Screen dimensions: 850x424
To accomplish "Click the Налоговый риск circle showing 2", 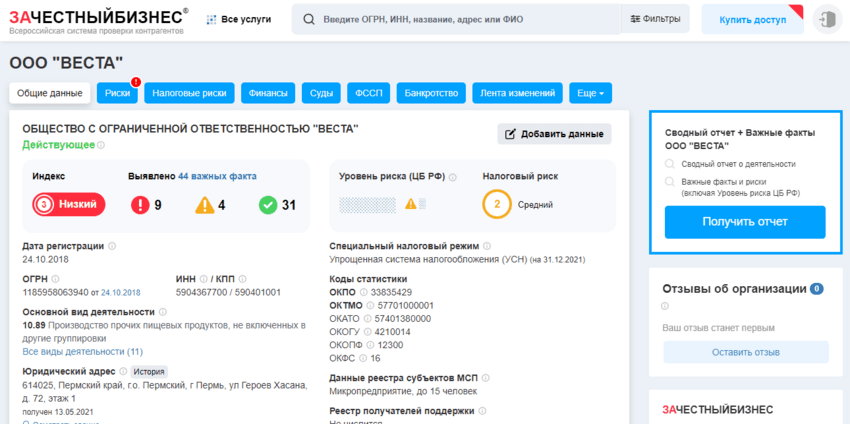I will click(x=497, y=205).
